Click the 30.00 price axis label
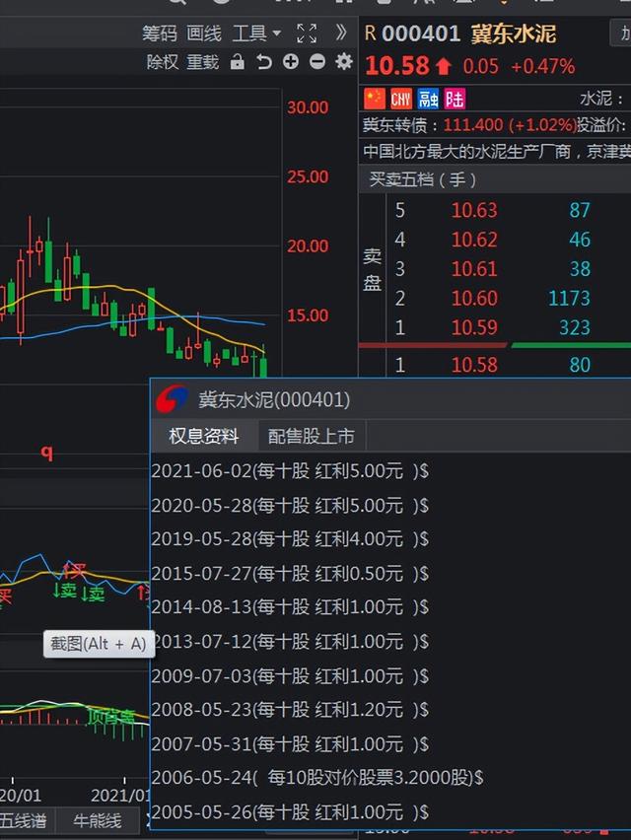Viewport: 631px width, 840px height. point(308,107)
